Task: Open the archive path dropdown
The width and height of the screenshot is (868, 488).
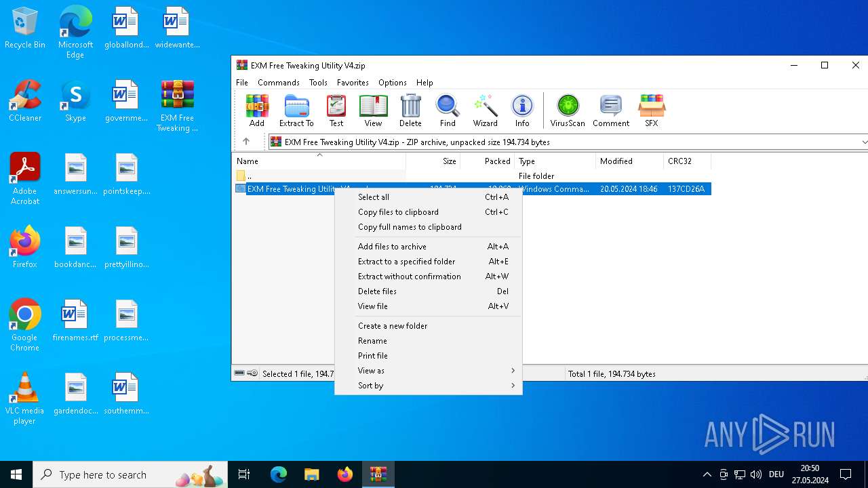Action: coord(863,142)
